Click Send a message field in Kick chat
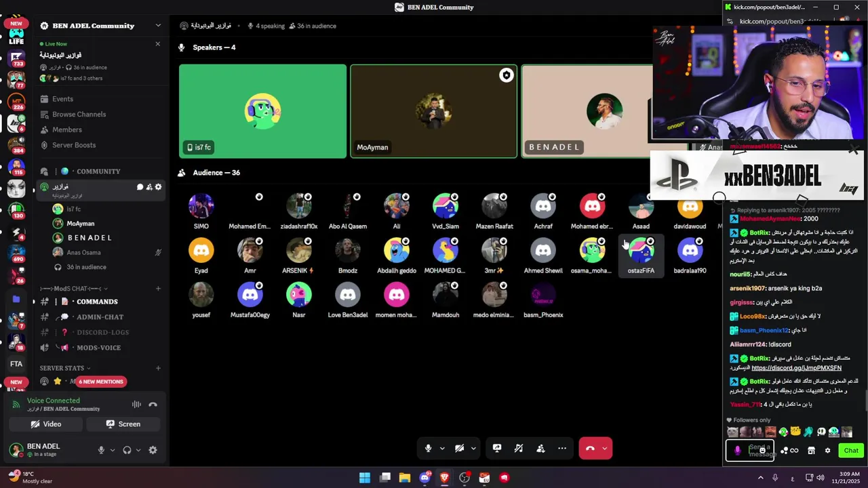This screenshot has height=488, width=868. [x=749, y=451]
